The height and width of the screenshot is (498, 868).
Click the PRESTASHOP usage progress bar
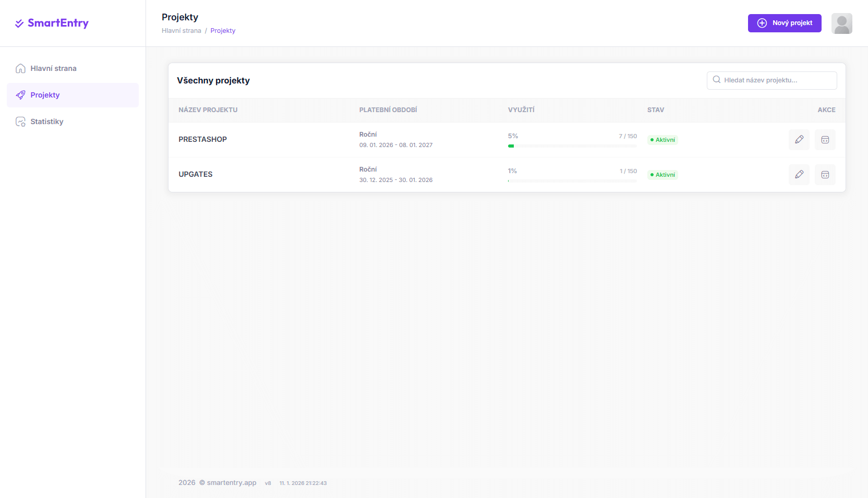click(x=572, y=146)
